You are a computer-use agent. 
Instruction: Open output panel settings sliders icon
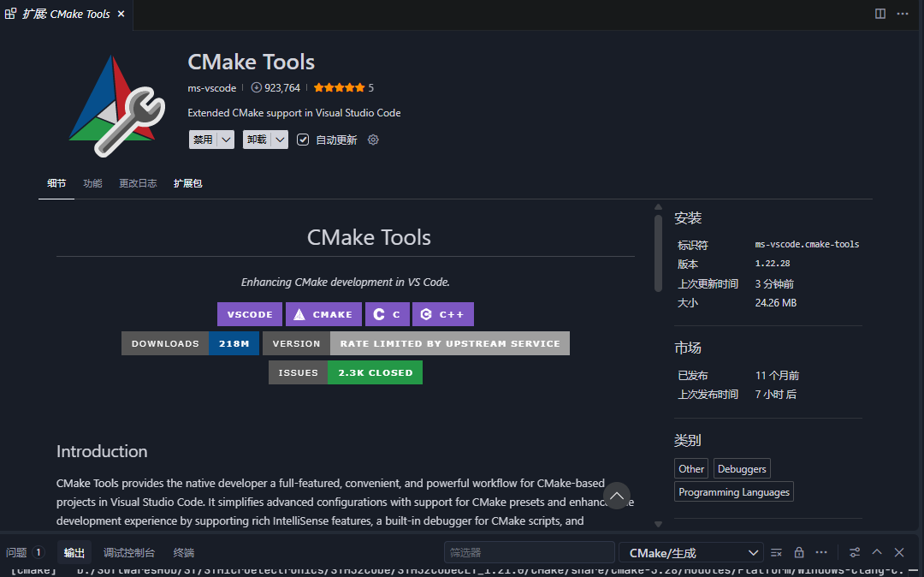tap(855, 552)
